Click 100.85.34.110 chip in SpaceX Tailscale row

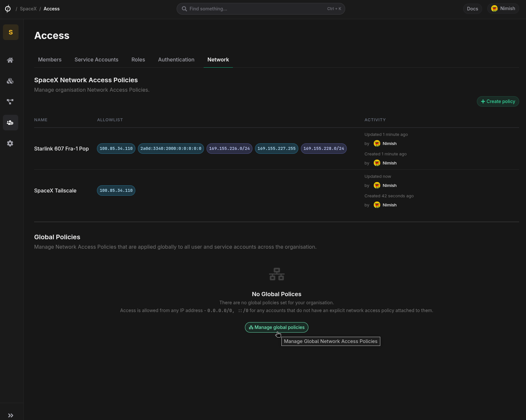tap(116, 190)
